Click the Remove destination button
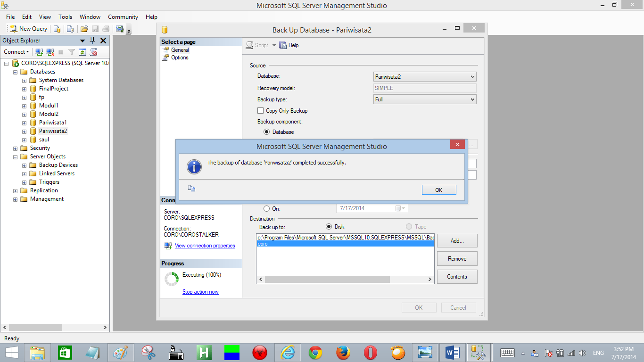The image size is (644, 362). coord(457,258)
